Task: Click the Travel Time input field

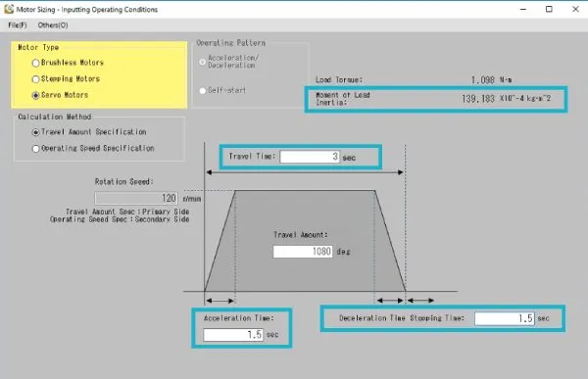Action: tap(310, 157)
